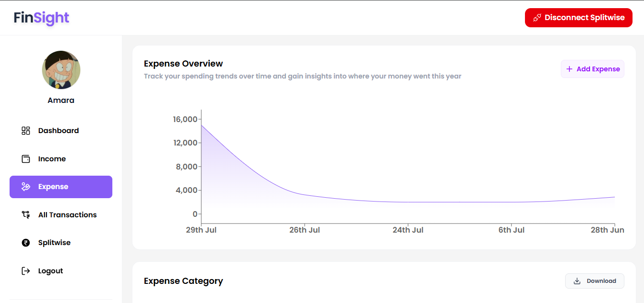Screen dimensions: 644x303
Task: Click the unplug icon in Disconnect Splitwise
Action: 537,18
